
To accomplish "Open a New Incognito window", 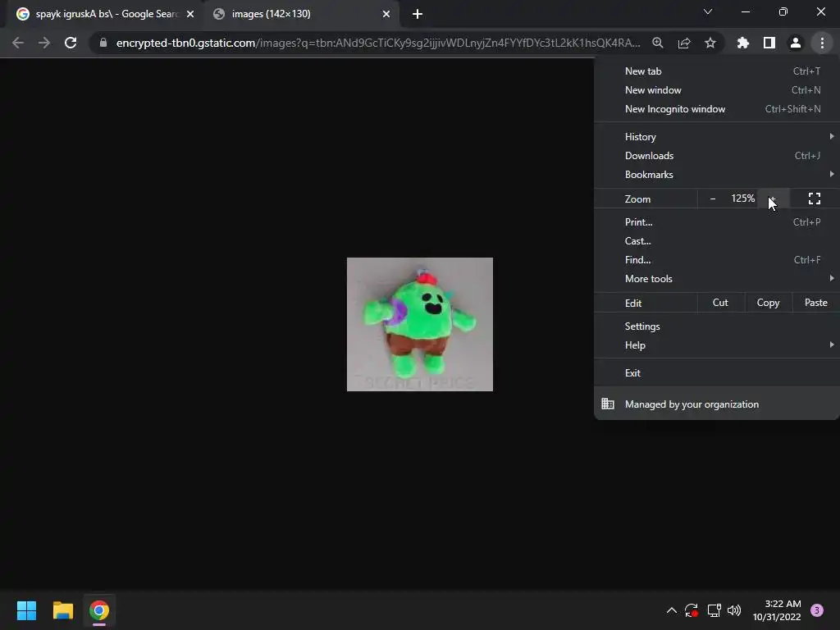I will [x=717, y=109].
